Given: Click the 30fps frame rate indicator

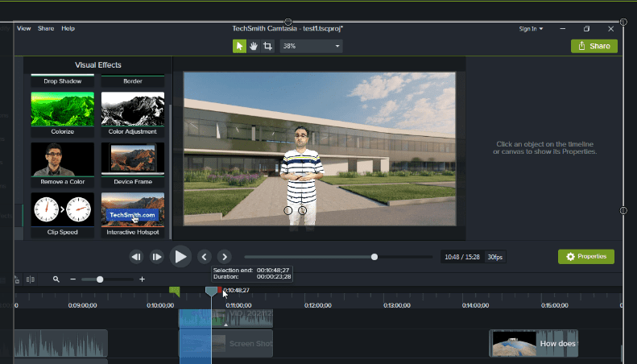Looking at the screenshot, I should click(494, 257).
